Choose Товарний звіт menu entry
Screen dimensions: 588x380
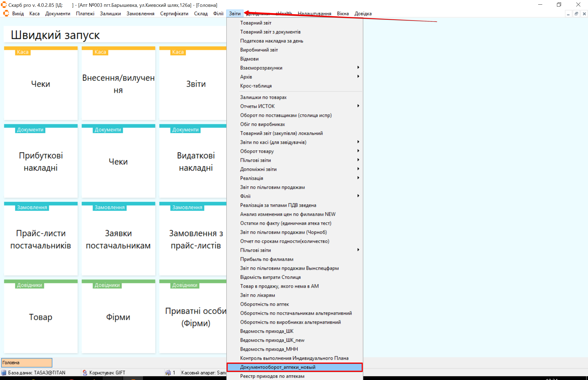click(255, 23)
